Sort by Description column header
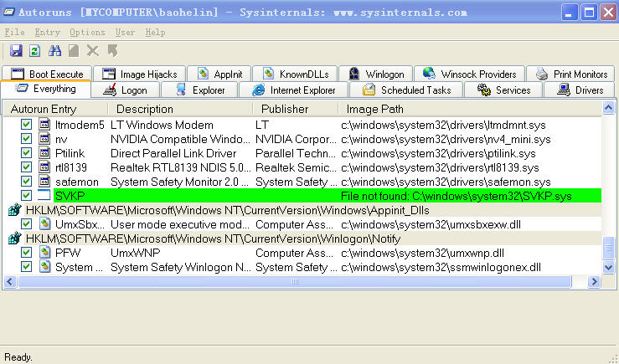 tap(180, 109)
